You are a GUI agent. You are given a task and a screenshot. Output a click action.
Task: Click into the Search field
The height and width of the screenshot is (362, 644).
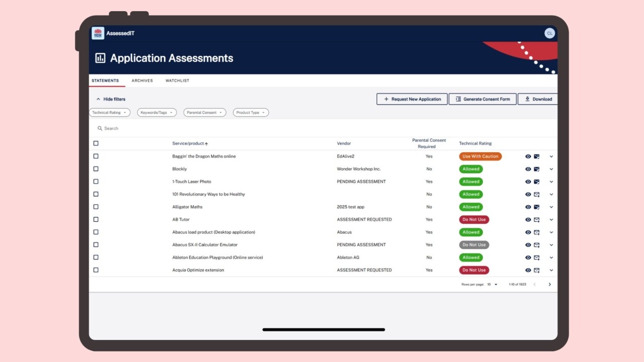[x=323, y=128]
